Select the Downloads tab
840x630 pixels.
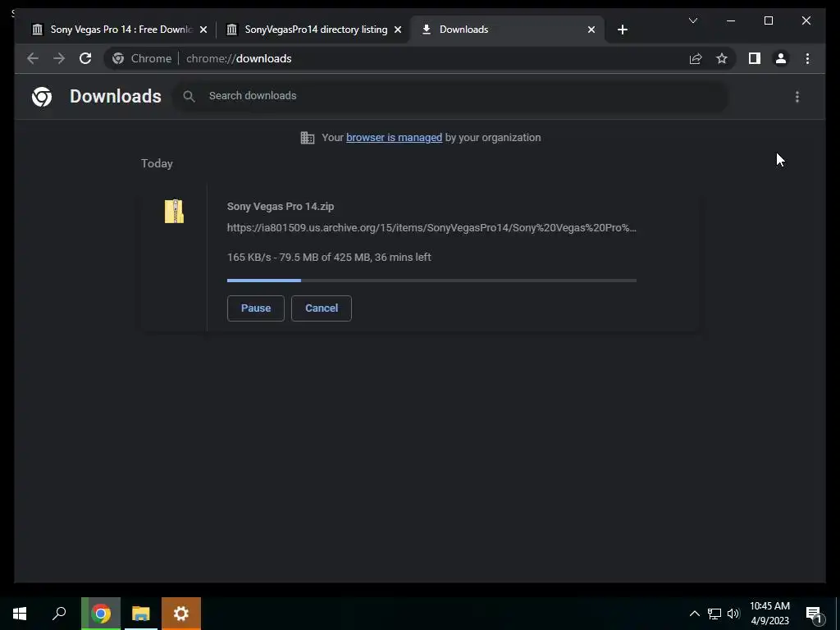[507, 30]
